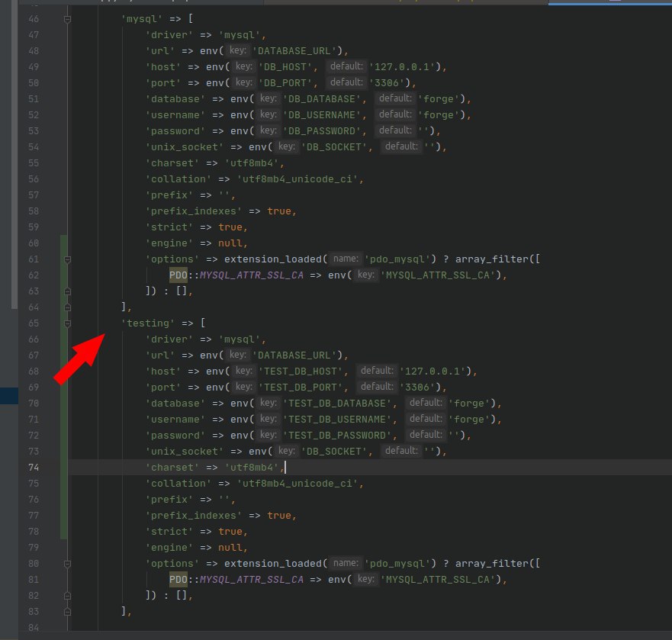Click the 'name:' inlay hint on line 61
672x640 pixels.
pos(346,259)
